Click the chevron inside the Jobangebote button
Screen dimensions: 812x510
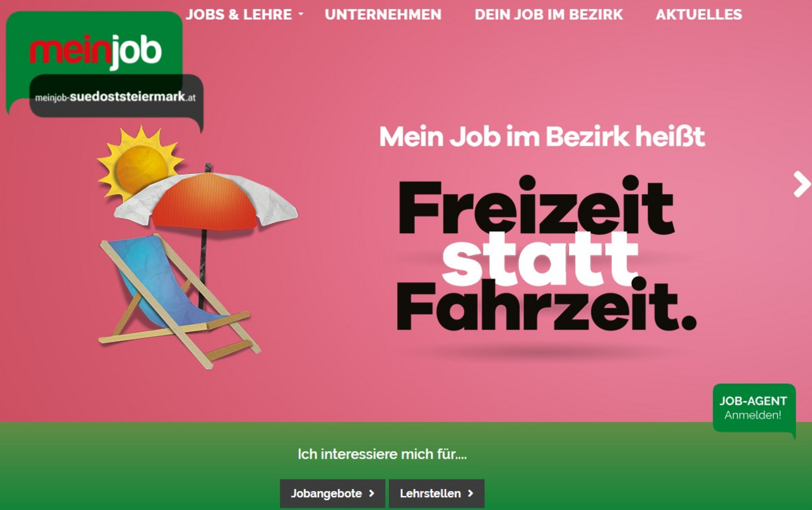(x=372, y=494)
